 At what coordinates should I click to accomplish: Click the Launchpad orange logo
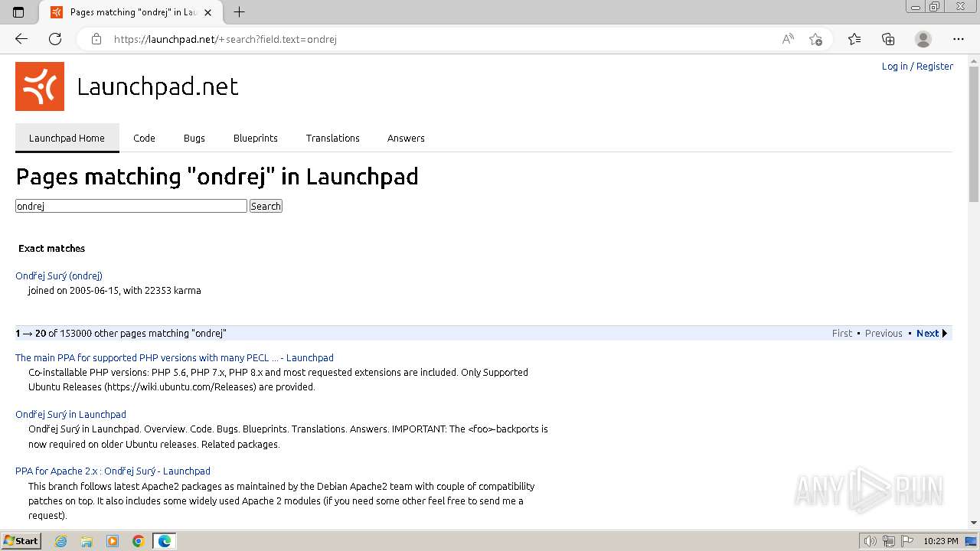click(x=40, y=86)
